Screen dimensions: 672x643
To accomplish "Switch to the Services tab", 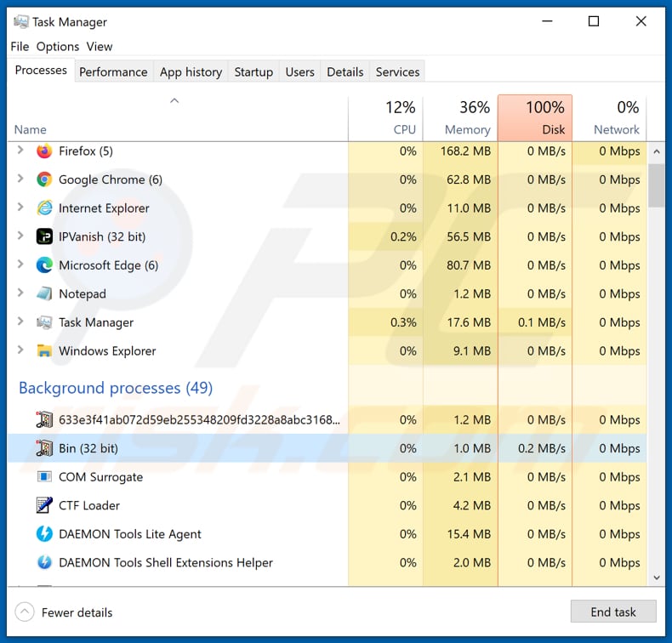I will (x=398, y=72).
